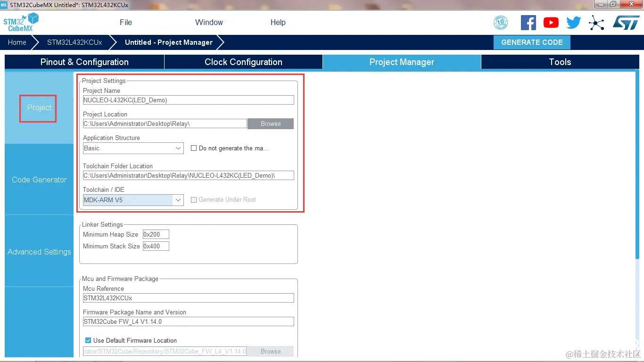This screenshot has width=644, height=362.
Task: Click Firmware Package Name and Version field
Action: click(x=189, y=321)
